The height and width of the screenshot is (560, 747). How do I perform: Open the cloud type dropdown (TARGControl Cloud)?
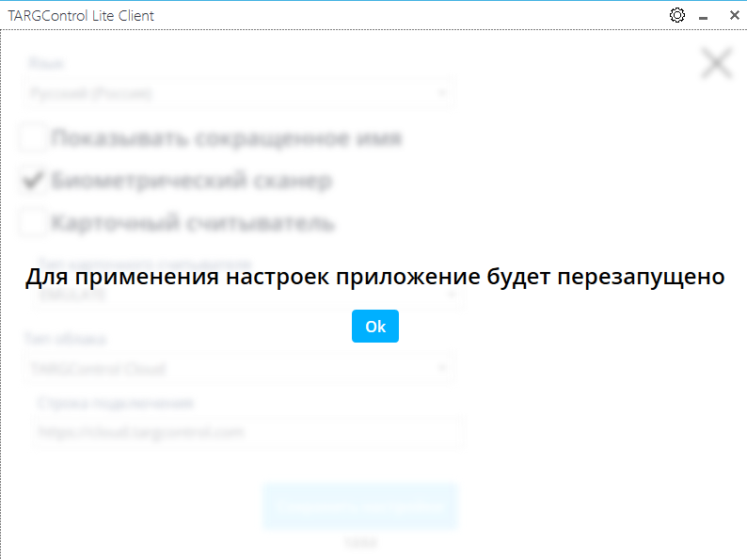coord(239,369)
